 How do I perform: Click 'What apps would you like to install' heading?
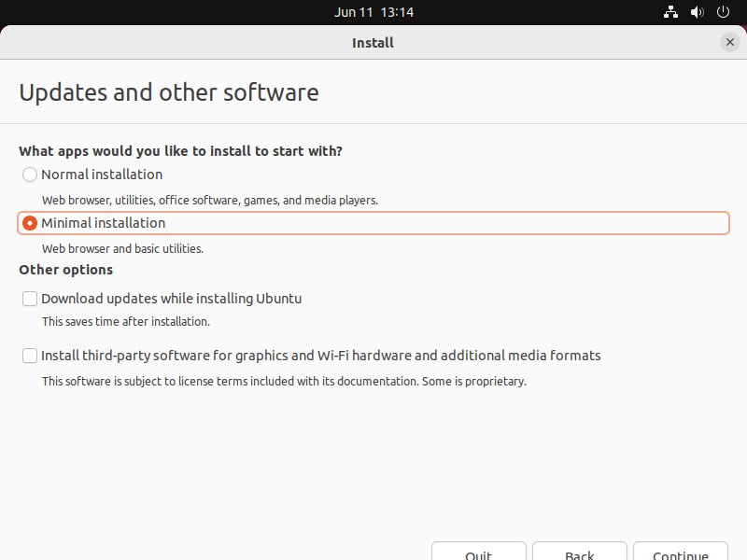tap(180, 151)
